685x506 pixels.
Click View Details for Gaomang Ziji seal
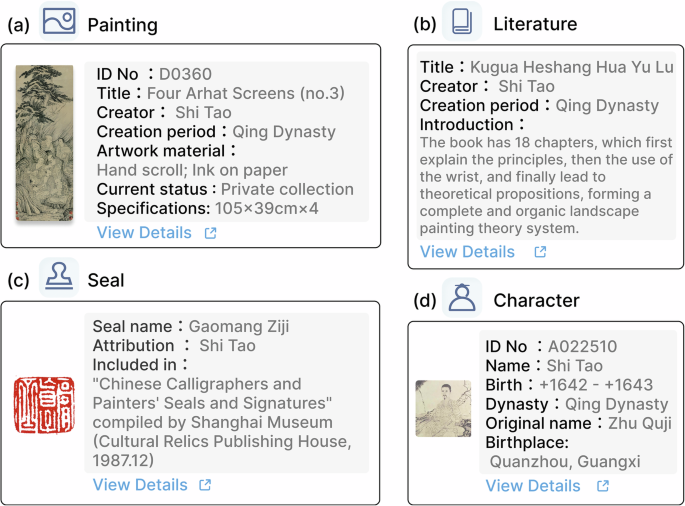[x=140, y=485]
